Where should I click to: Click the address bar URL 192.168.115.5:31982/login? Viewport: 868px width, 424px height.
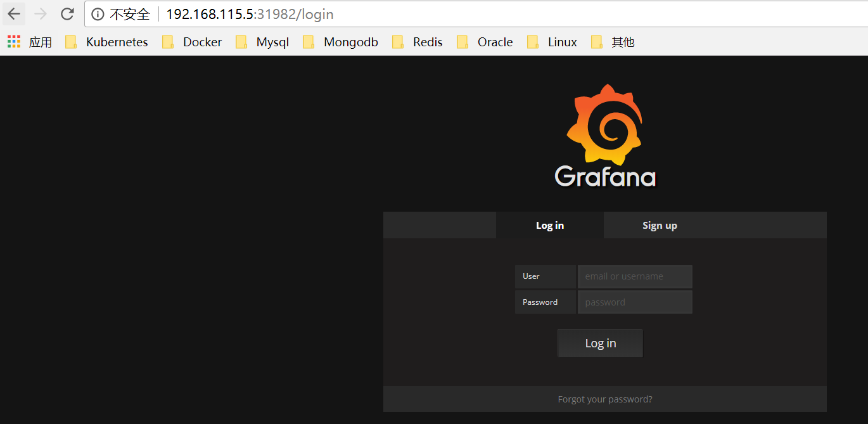[x=250, y=14]
